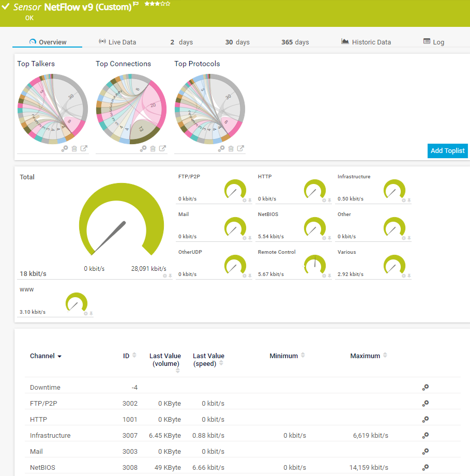Pin the HTTP channel gauge
The width and height of the screenshot is (470, 476).
point(329,201)
